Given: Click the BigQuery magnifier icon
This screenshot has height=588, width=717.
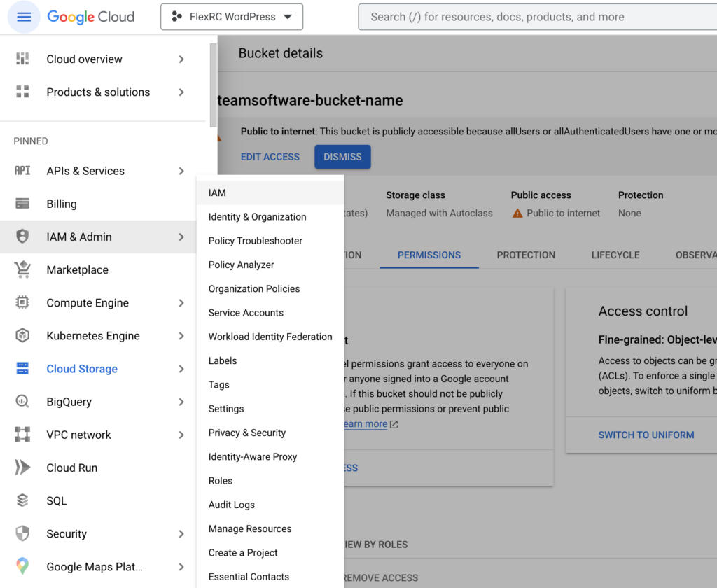Looking at the screenshot, I should [x=22, y=402].
